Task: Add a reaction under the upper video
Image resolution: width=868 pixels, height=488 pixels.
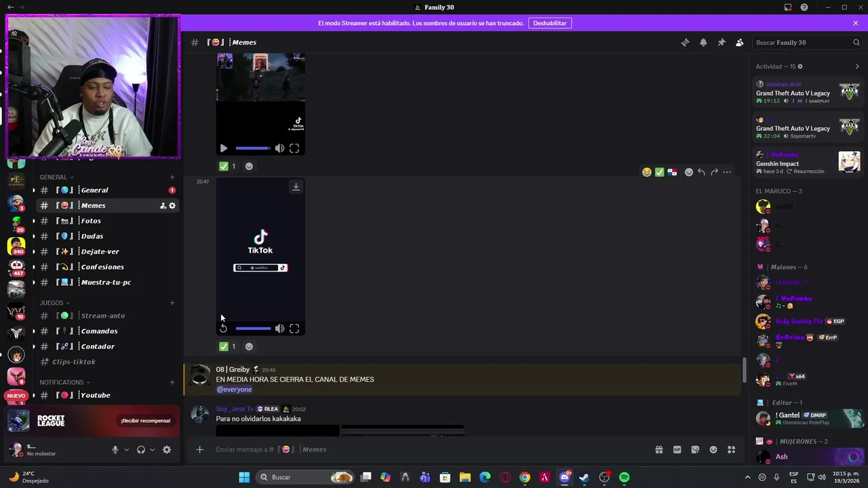Action: pyautogui.click(x=249, y=166)
